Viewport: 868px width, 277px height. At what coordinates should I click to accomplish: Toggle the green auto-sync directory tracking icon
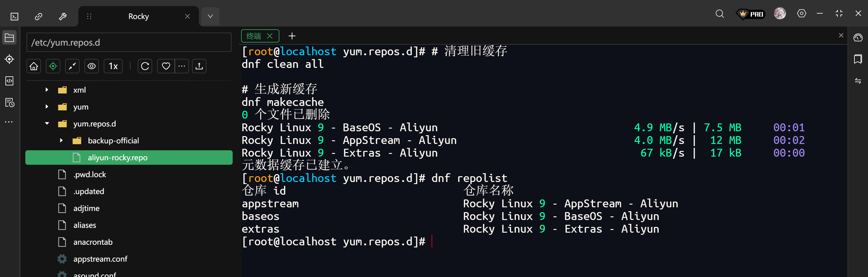pos(53,66)
